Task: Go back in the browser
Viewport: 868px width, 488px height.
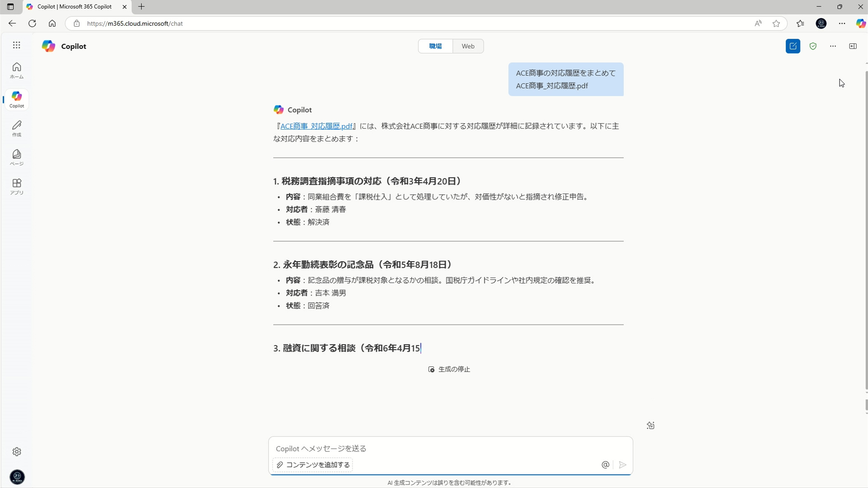Action: click(12, 23)
